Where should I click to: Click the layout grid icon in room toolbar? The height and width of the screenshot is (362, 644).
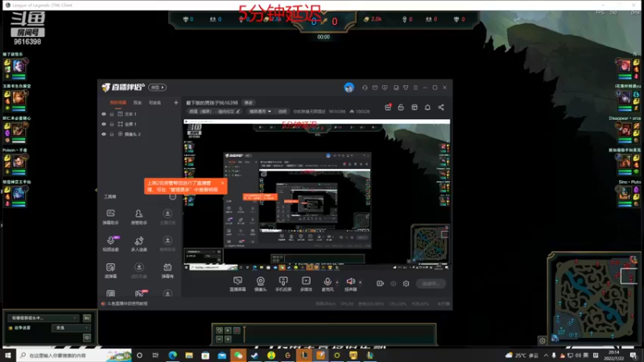pyautogui.click(x=415, y=107)
